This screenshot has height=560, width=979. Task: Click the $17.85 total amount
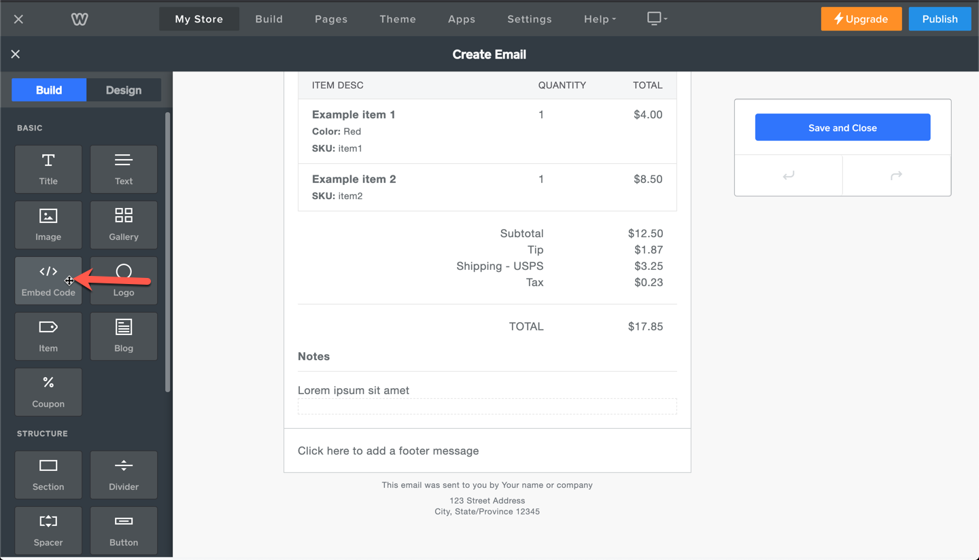[645, 326]
